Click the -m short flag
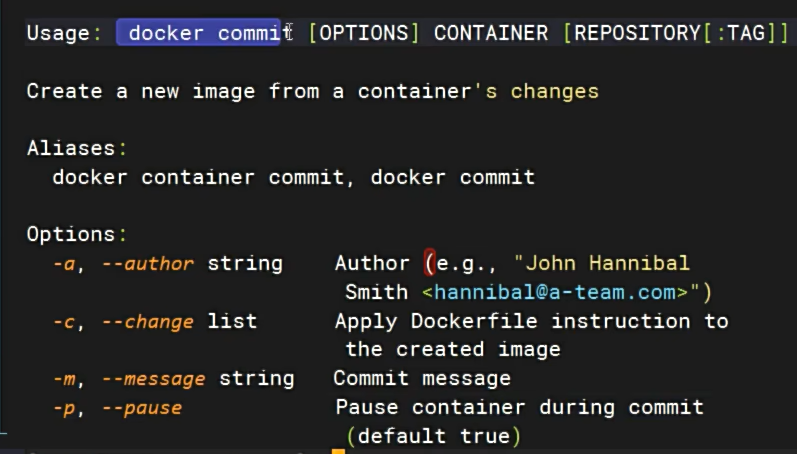Viewport: 797px width, 454px height. coord(65,379)
